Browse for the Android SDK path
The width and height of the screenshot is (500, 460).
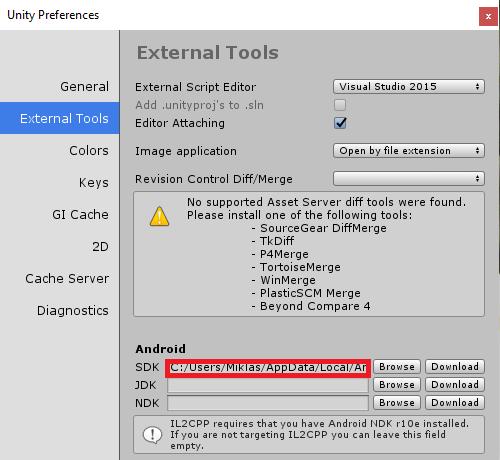click(x=397, y=367)
